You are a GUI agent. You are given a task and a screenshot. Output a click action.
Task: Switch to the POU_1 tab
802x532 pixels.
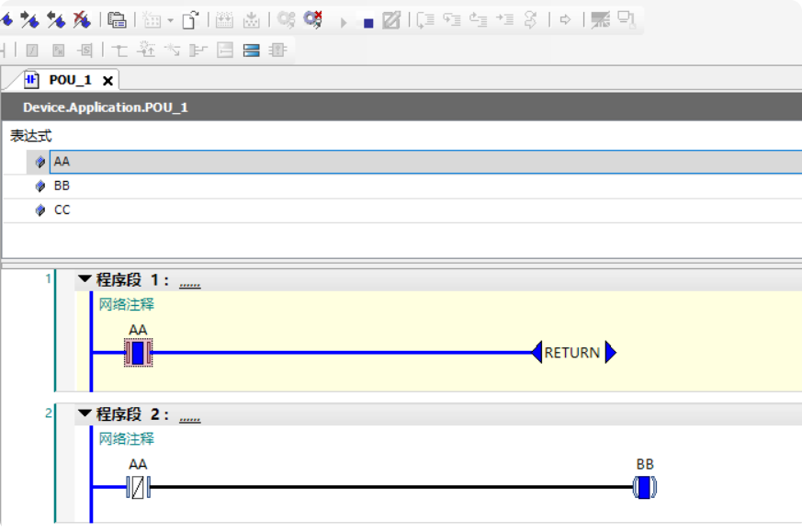click(x=70, y=80)
